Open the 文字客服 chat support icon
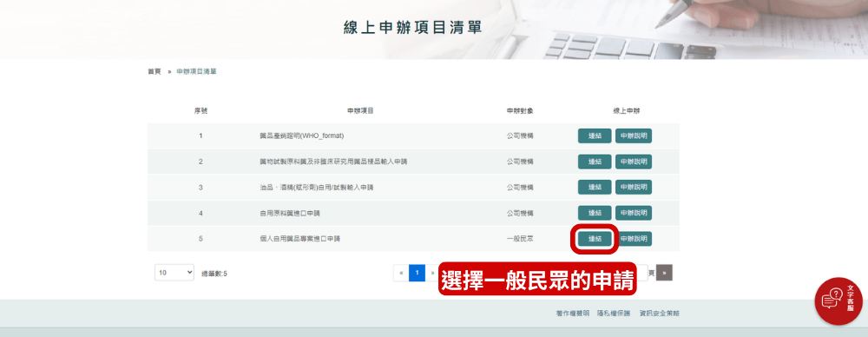 [x=838, y=301]
